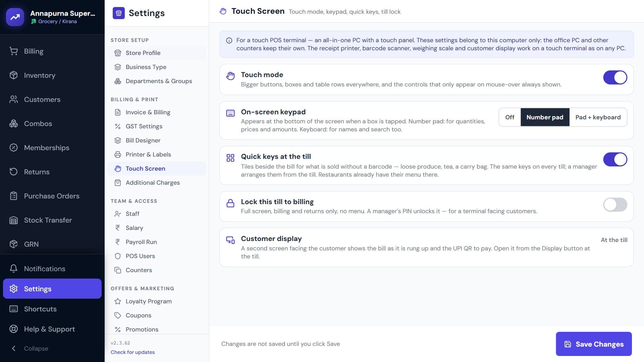Screen dimensions: 644x362
Task: Click the Billing cart icon
Action: tap(13, 51)
